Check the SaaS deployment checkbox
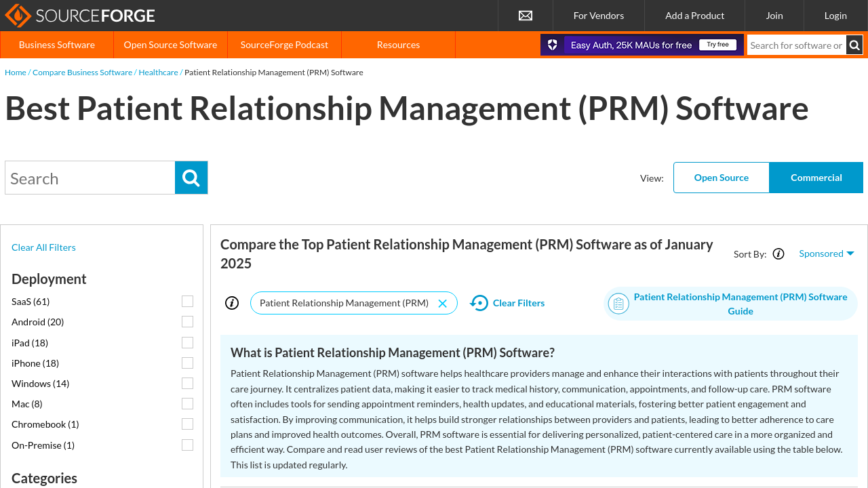 [x=187, y=302]
